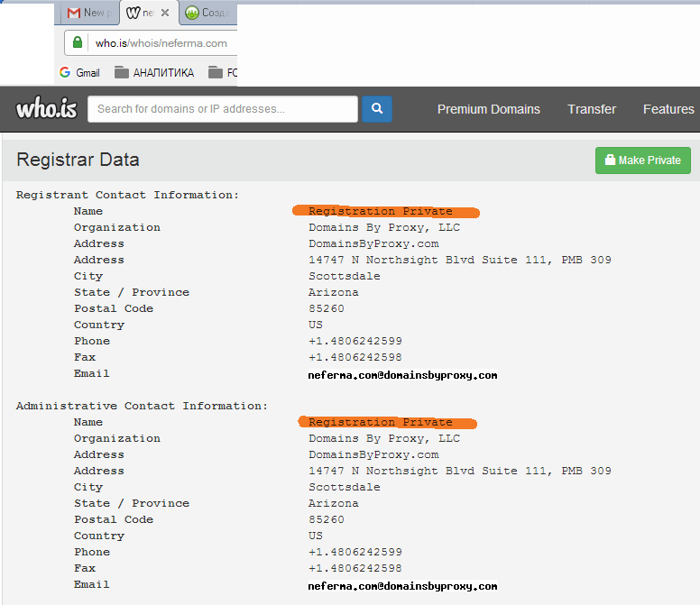Screen dimensions: 700x605
Task: Open the Gmail bookmark
Action: click(x=80, y=73)
